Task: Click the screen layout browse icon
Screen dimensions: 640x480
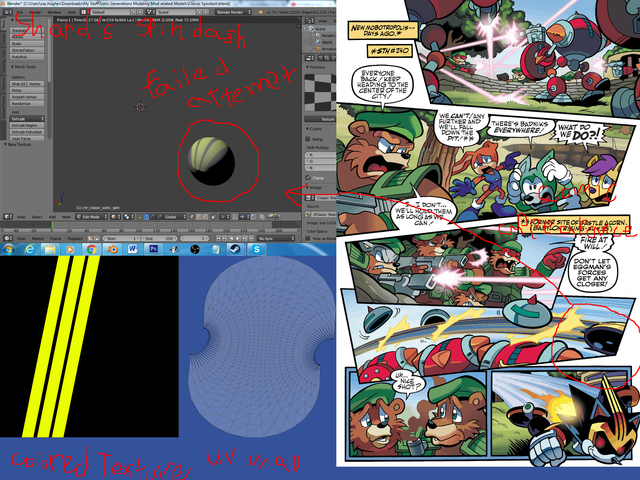Action: tap(83, 12)
